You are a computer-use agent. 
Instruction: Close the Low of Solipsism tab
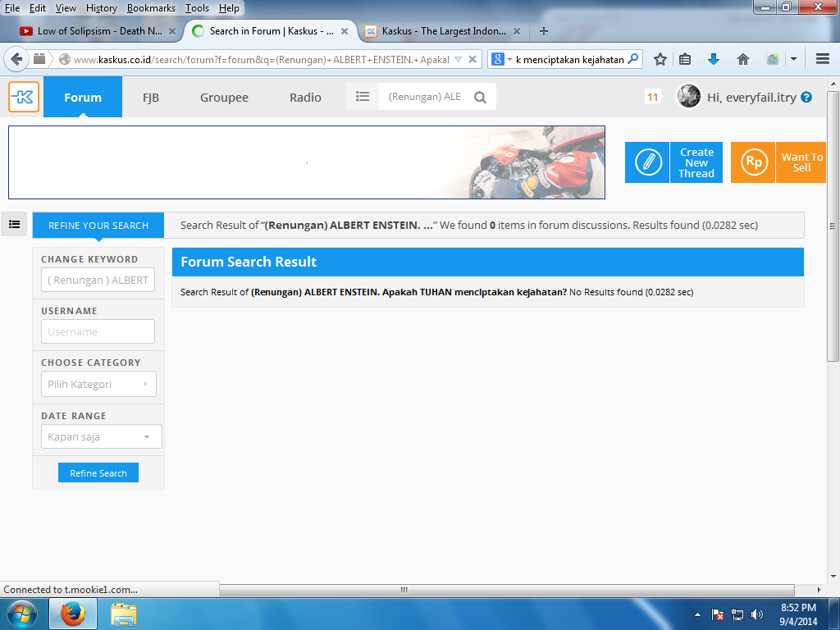tap(172, 31)
